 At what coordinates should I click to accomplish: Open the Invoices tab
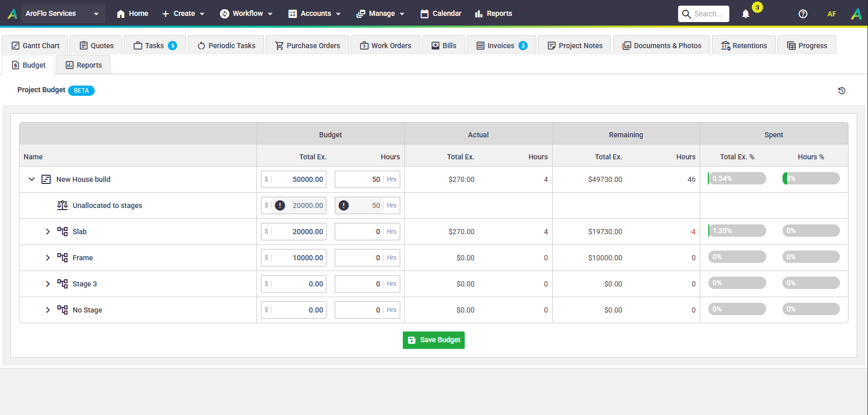click(502, 45)
